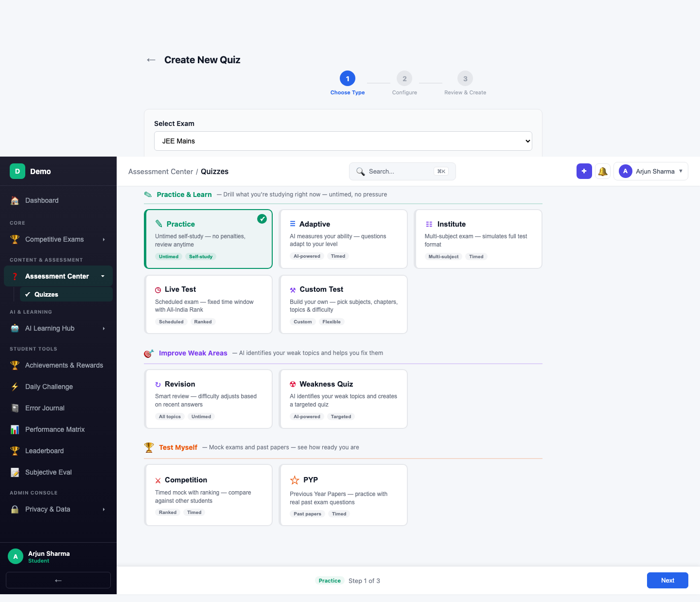Click the Live Test clock icon
Screen dimensions: 700x602
158,290
